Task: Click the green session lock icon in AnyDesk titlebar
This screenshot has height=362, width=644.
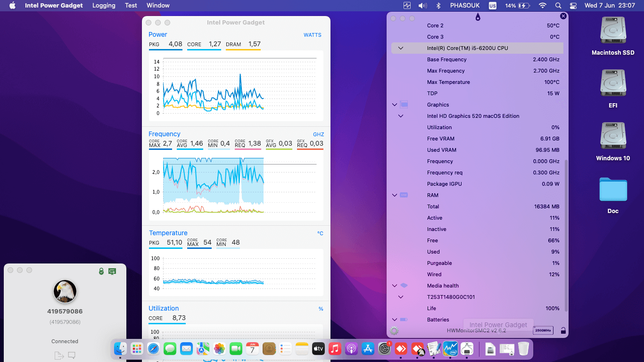Action: click(101, 271)
